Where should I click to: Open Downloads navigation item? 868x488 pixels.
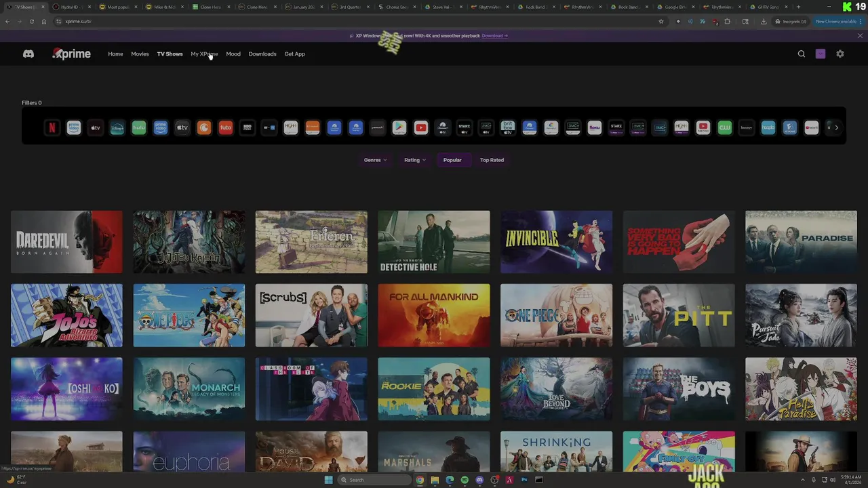point(262,54)
